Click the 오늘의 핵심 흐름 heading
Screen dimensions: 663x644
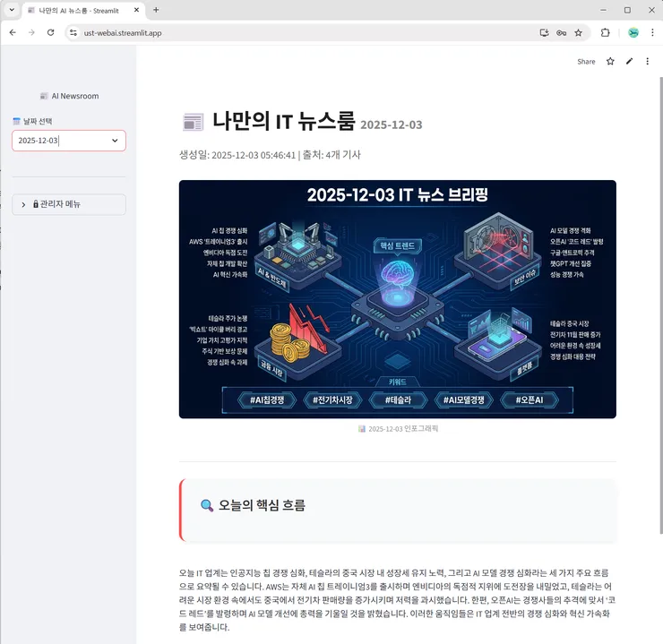(262, 505)
